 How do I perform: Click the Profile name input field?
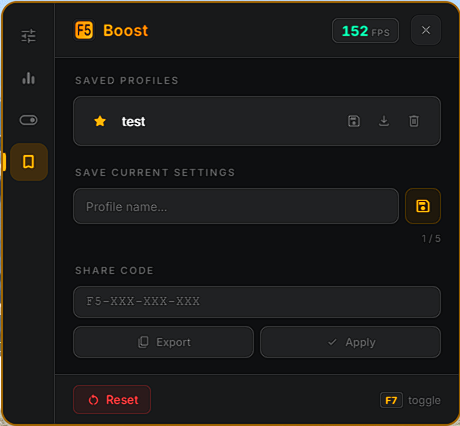tap(236, 206)
